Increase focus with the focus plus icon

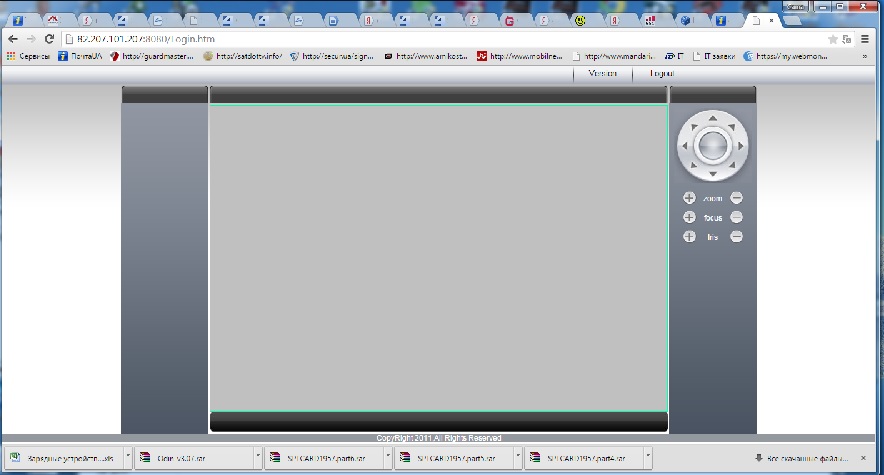pyautogui.click(x=689, y=217)
